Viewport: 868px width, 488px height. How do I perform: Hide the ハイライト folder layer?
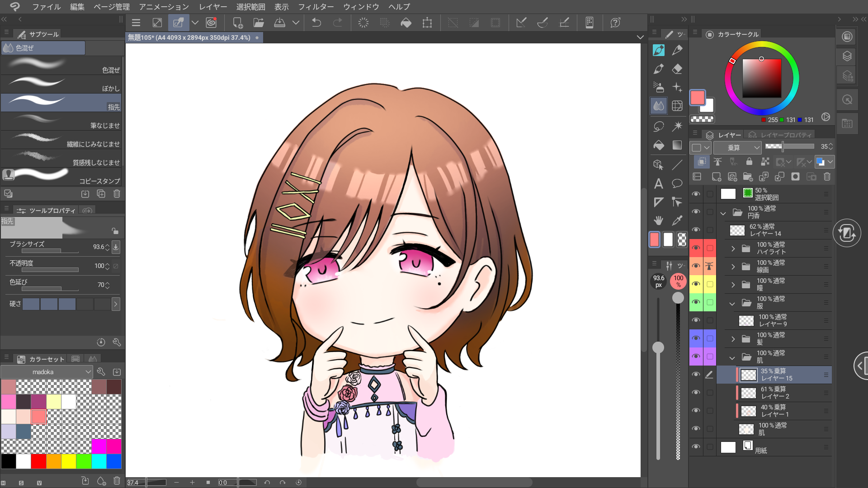696,248
